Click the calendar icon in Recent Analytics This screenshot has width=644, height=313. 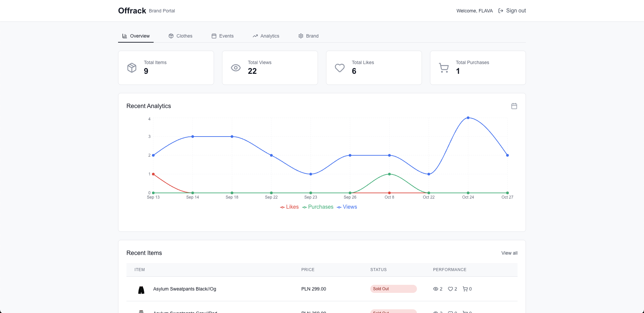pos(514,106)
